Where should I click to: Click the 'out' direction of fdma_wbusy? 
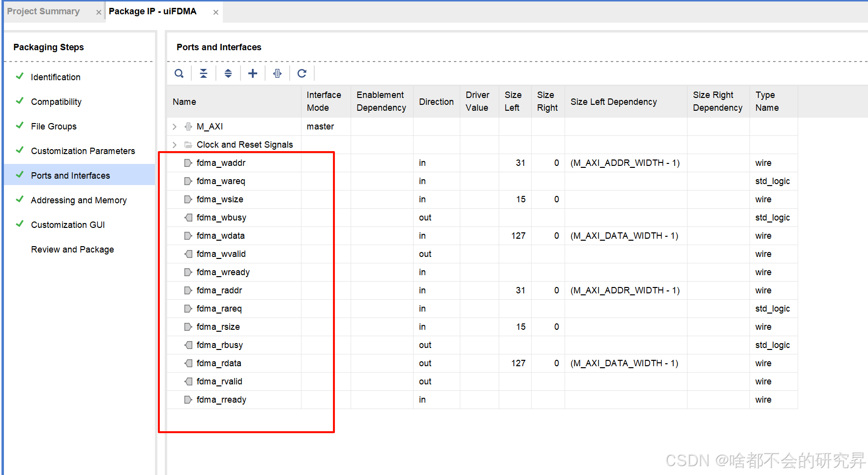pyautogui.click(x=425, y=218)
